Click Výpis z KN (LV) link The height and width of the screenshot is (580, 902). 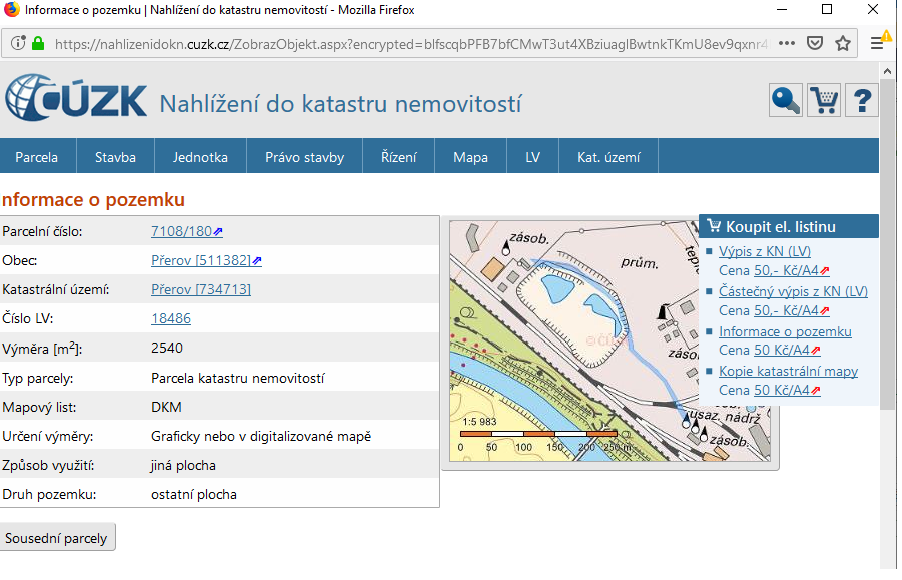tap(764, 251)
